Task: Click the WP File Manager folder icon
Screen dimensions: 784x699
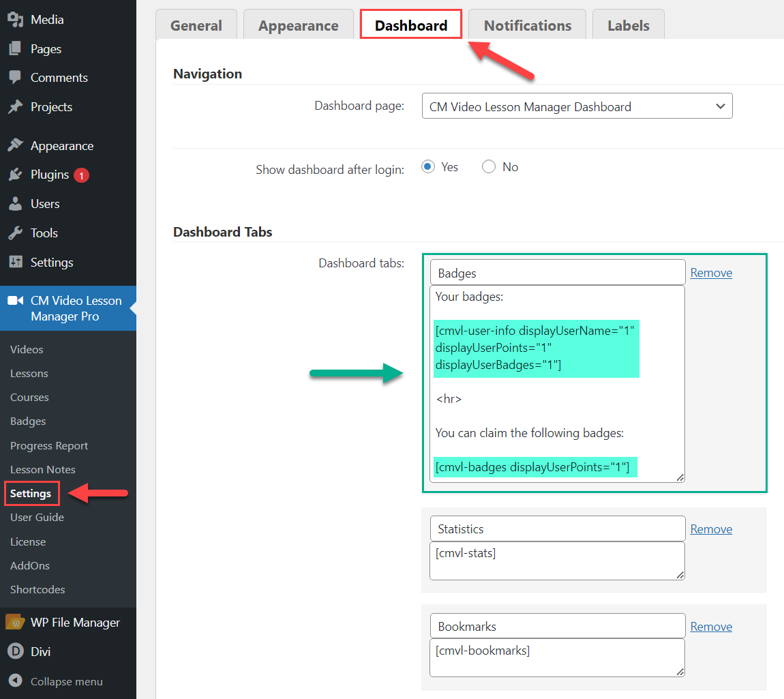Action: point(16,622)
